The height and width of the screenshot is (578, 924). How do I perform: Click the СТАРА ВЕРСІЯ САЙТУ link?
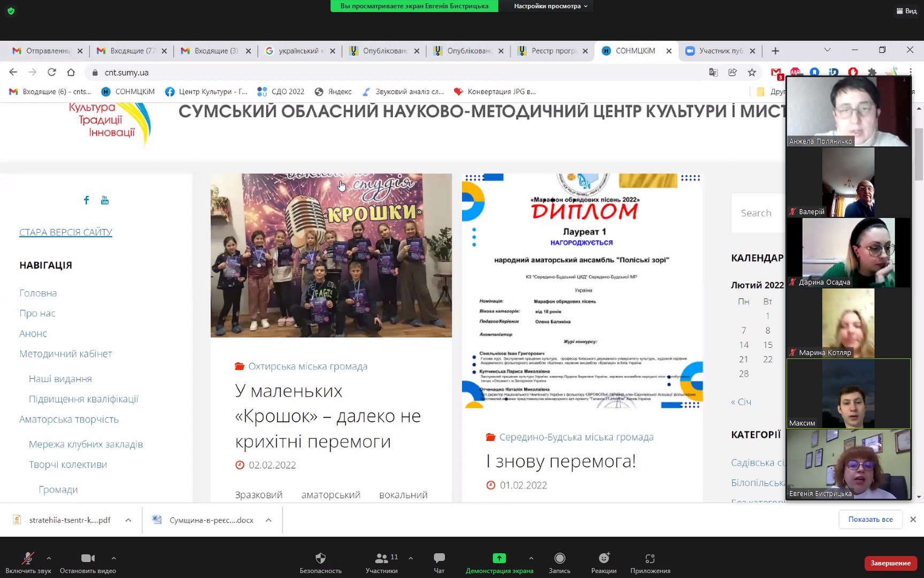(66, 232)
